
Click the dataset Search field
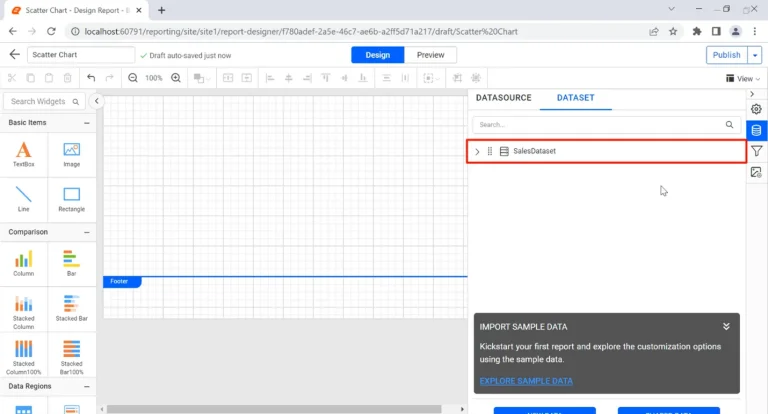point(606,124)
